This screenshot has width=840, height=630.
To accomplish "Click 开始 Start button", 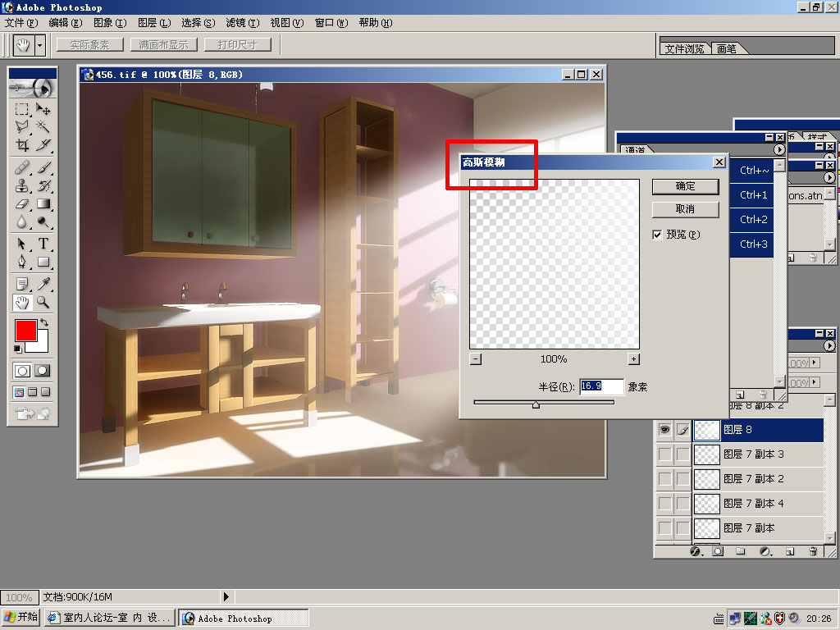I will point(21,618).
